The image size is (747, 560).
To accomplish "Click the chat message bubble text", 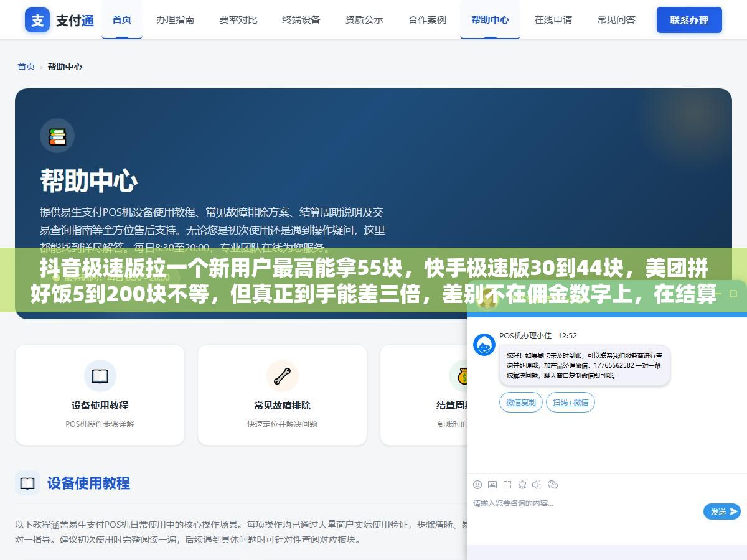I will pos(584,365).
